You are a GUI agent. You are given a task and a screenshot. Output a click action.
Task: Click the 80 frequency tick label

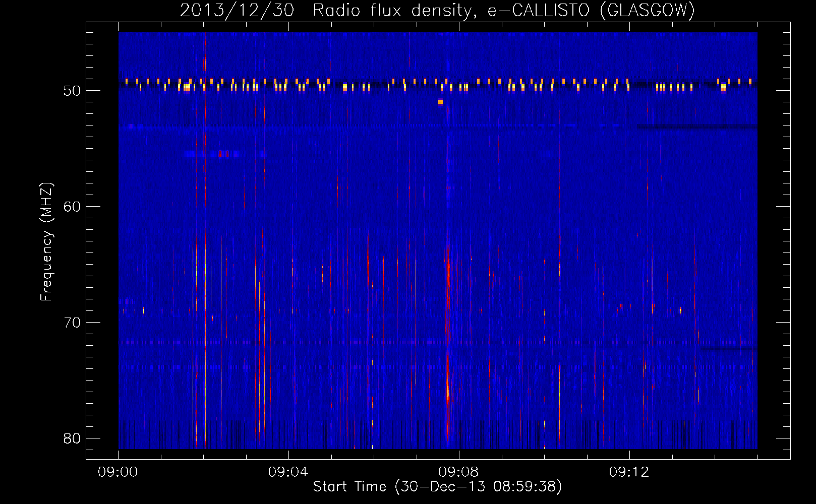(x=72, y=438)
